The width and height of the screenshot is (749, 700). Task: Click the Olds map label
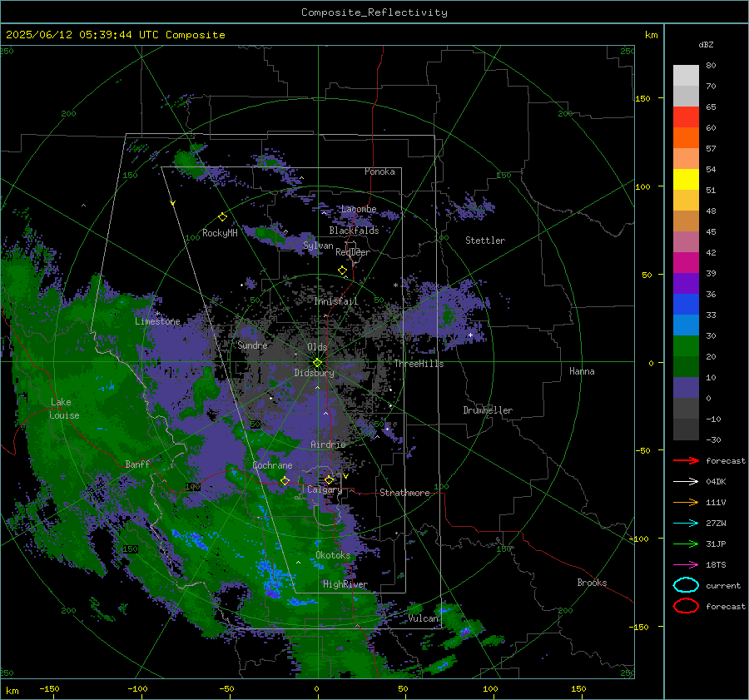[317, 347]
